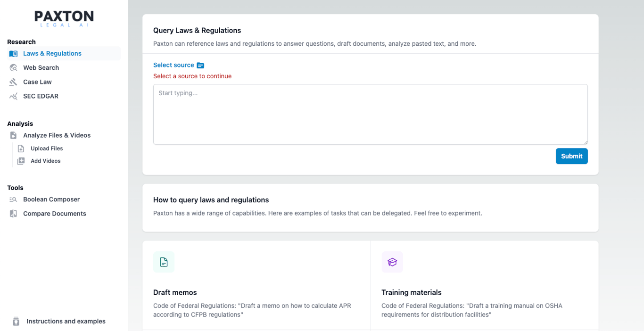Click the green Draft memos document icon

[x=164, y=262]
